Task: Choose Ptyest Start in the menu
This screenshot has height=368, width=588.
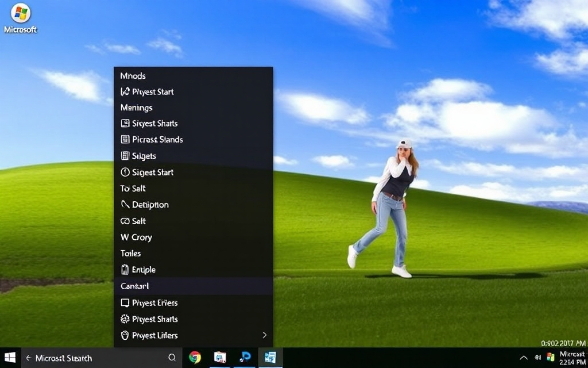Action: [x=194, y=92]
